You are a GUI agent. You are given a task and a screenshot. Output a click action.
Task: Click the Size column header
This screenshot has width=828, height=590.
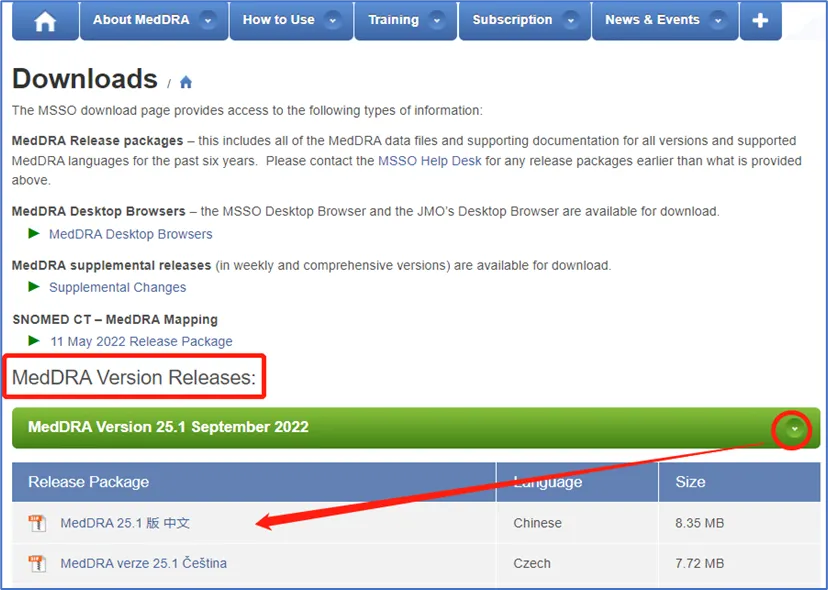(740, 482)
